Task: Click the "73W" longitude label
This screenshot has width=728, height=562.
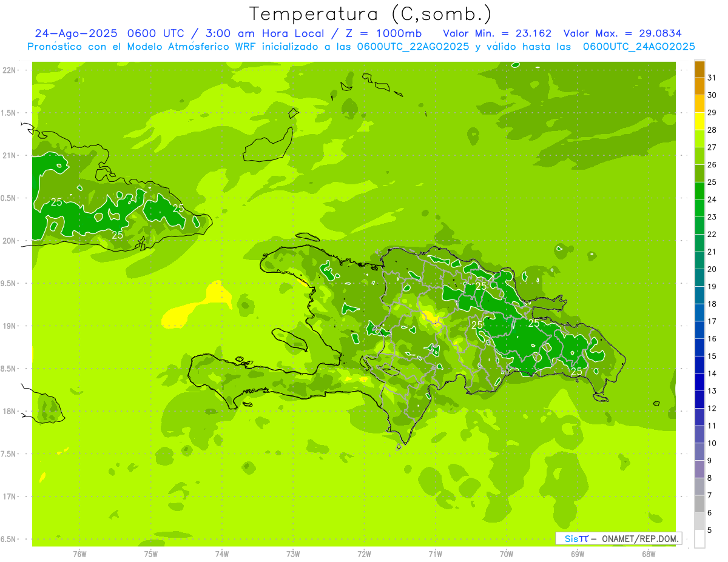Action: coord(293,554)
